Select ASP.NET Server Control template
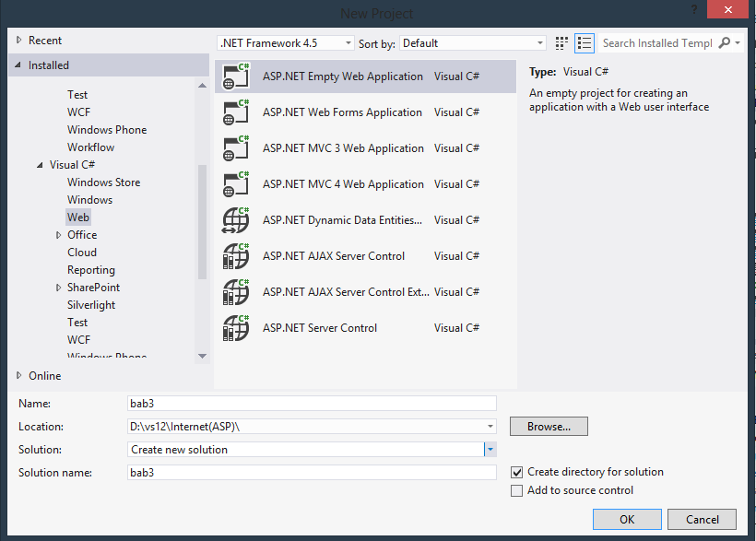 pyautogui.click(x=365, y=328)
